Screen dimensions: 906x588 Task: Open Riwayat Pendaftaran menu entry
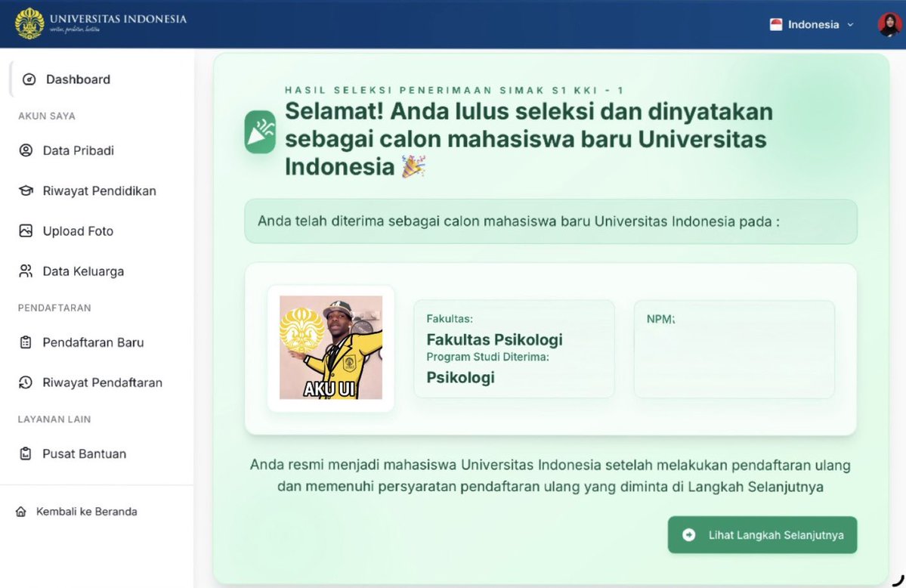click(100, 382)
